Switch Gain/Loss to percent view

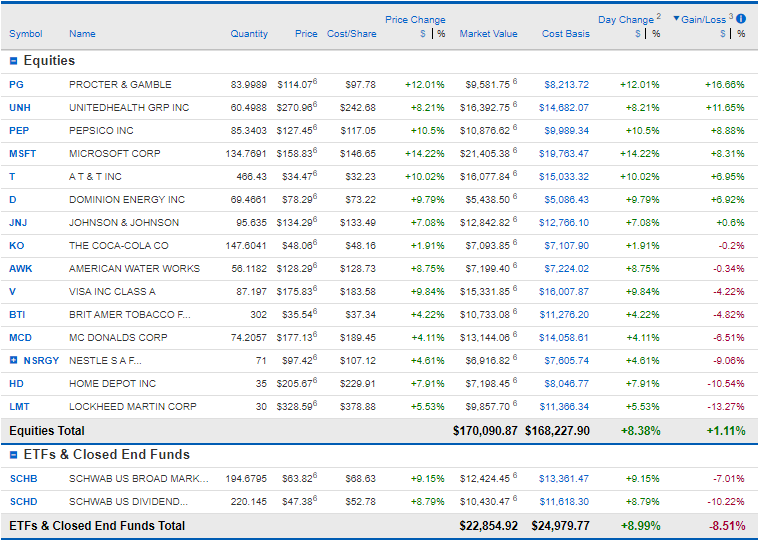741,34
